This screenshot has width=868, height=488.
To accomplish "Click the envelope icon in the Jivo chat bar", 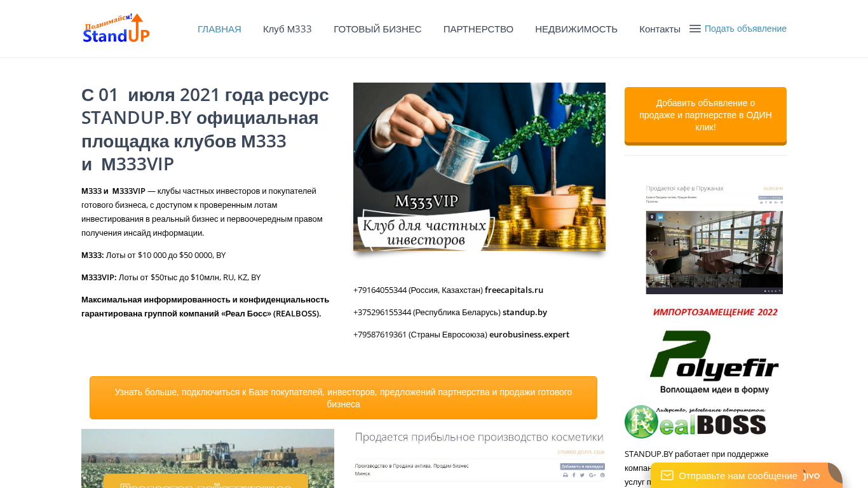I will [667, 475].
